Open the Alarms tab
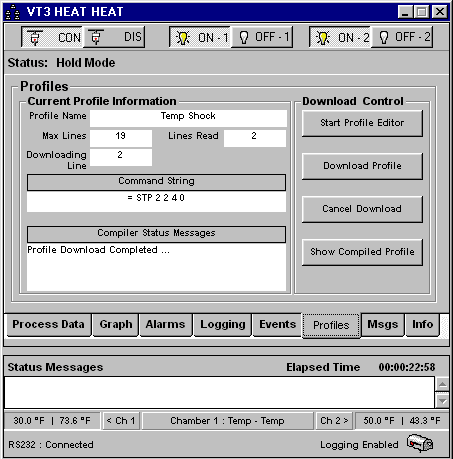 point(165,325)
